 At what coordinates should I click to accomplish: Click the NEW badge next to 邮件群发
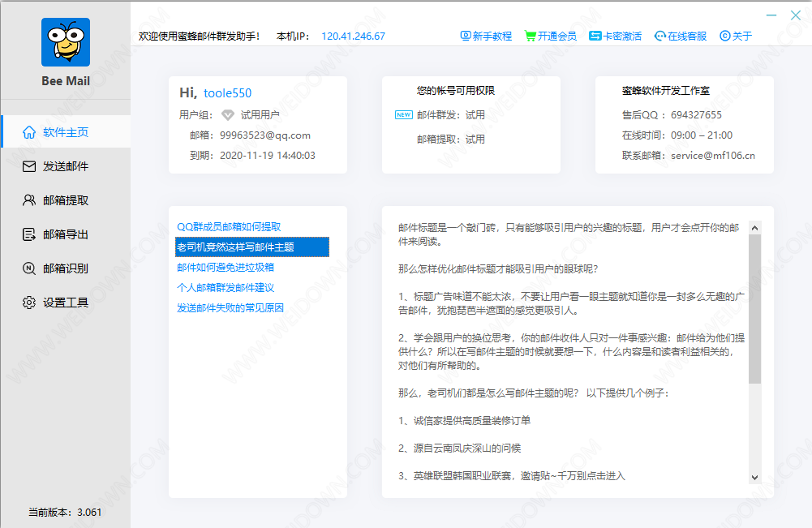point(403,115)
